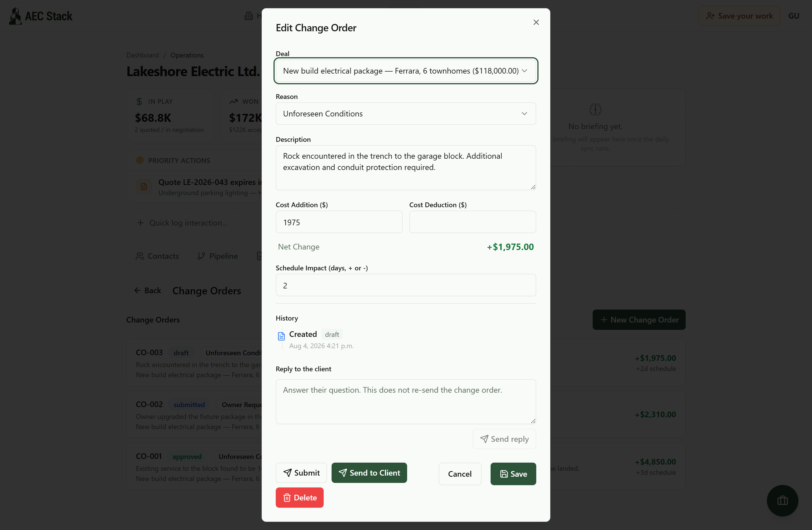The width and height of the screenshot is (812, 530).
Task: Click the paper-plane icon on Send to Client
Action: (x=343, y=473)
